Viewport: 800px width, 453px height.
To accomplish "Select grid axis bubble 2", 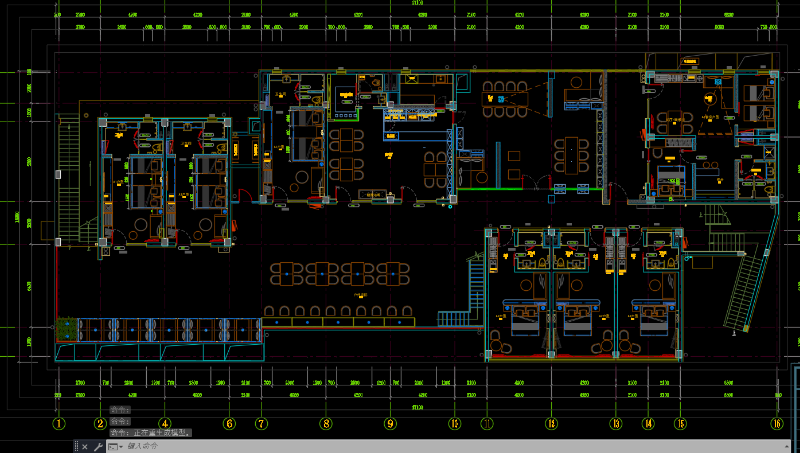I will click(x=101, y=423).
